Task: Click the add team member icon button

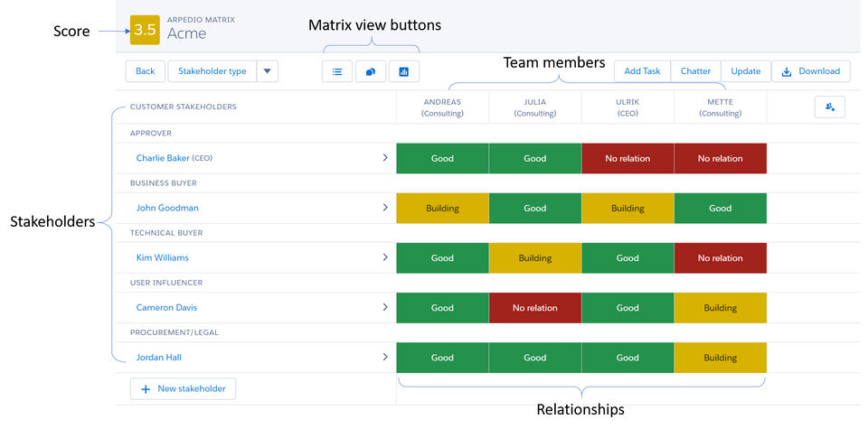Action: [x=830, y=107]
